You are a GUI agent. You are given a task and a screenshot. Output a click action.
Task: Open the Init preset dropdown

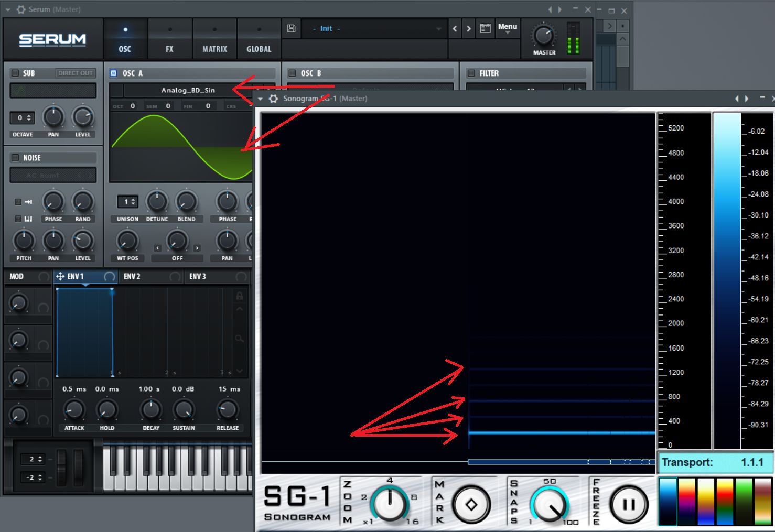[375, 28]
